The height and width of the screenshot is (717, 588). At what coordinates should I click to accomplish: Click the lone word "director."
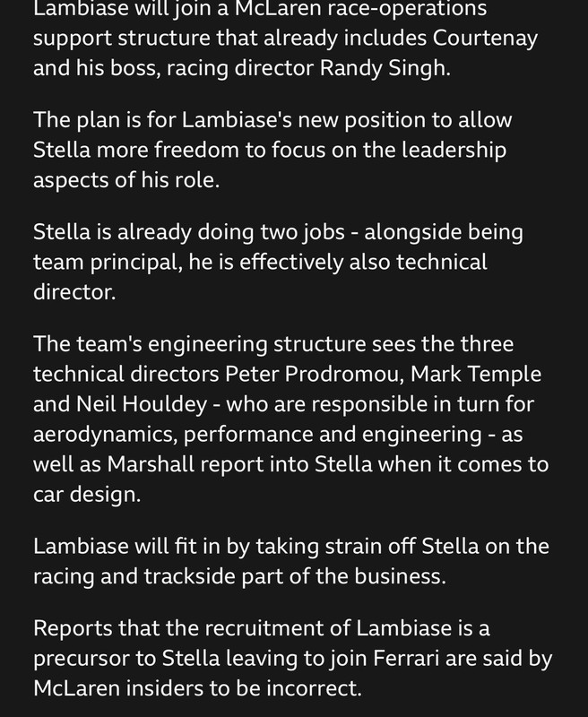(74, 292)
